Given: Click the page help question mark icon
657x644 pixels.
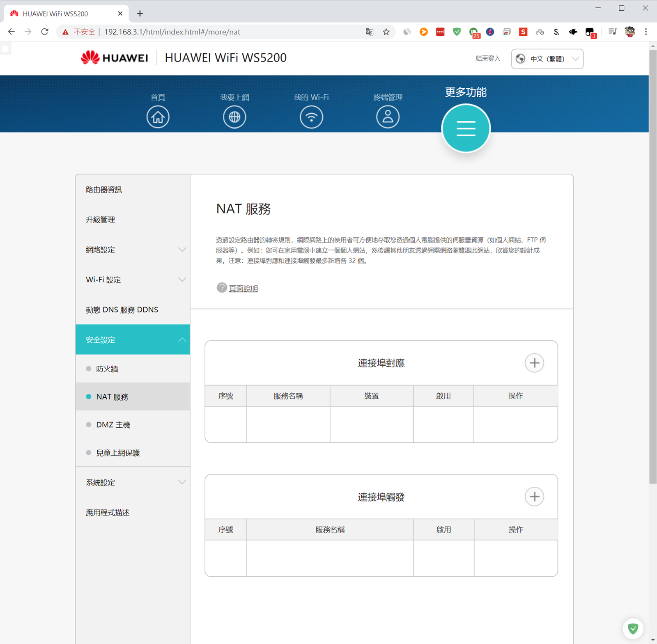Looking at the screenshot, I should pyautogui.click(x=222, y=288).
